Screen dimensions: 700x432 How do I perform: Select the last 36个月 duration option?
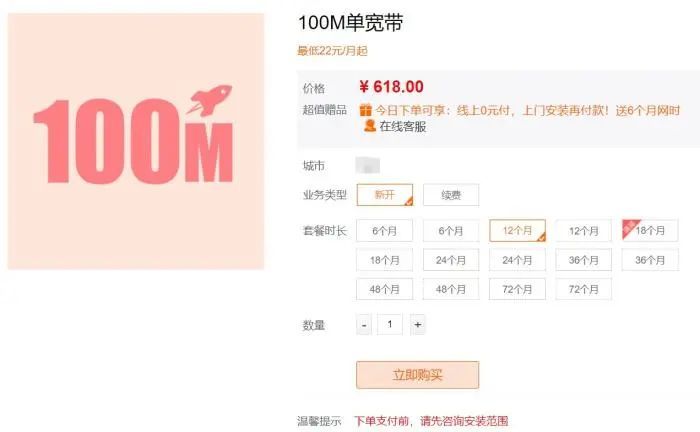coord(650,260)
